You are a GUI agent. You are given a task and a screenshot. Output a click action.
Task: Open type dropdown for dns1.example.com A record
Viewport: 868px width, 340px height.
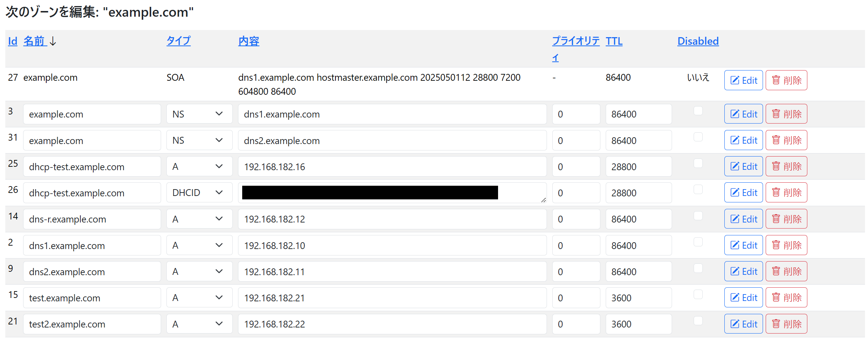199,245
